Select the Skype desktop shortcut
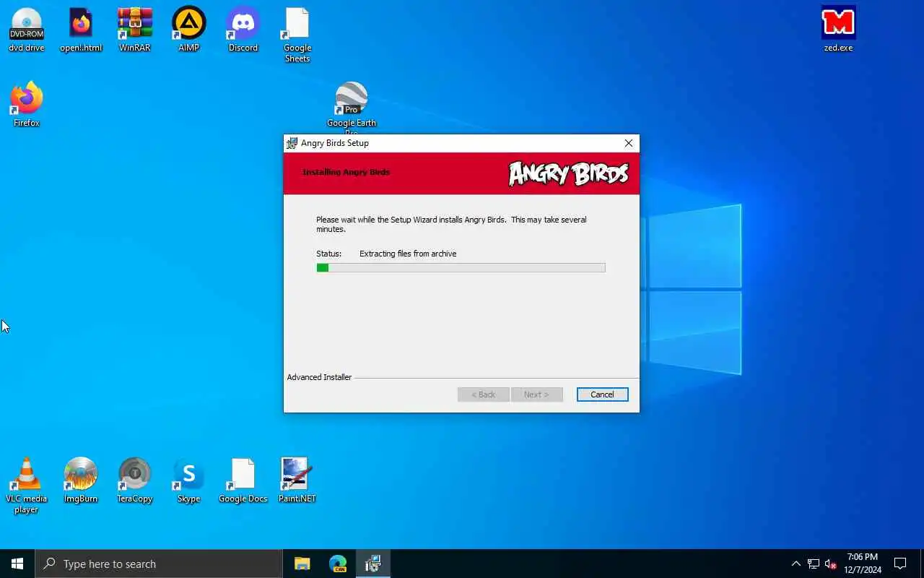The height and width of the screenshot is (578, 924). click(x=188, y=480)
